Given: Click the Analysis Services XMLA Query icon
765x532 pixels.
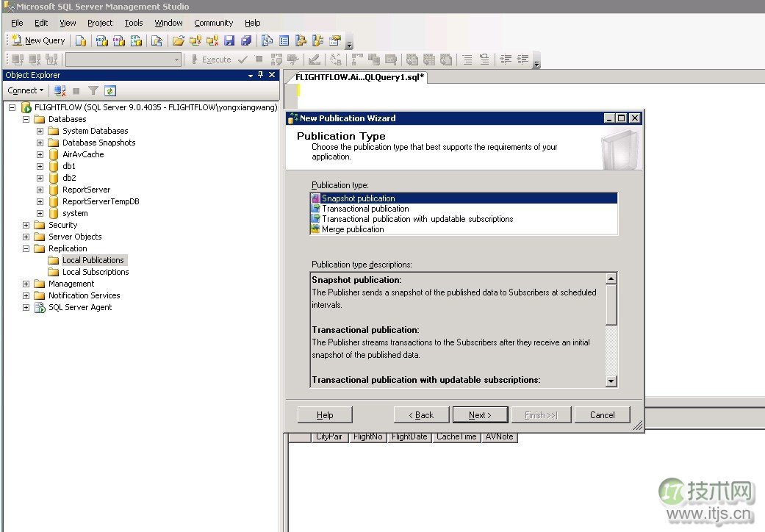Looking at the screenshot, I should (136, 40).
